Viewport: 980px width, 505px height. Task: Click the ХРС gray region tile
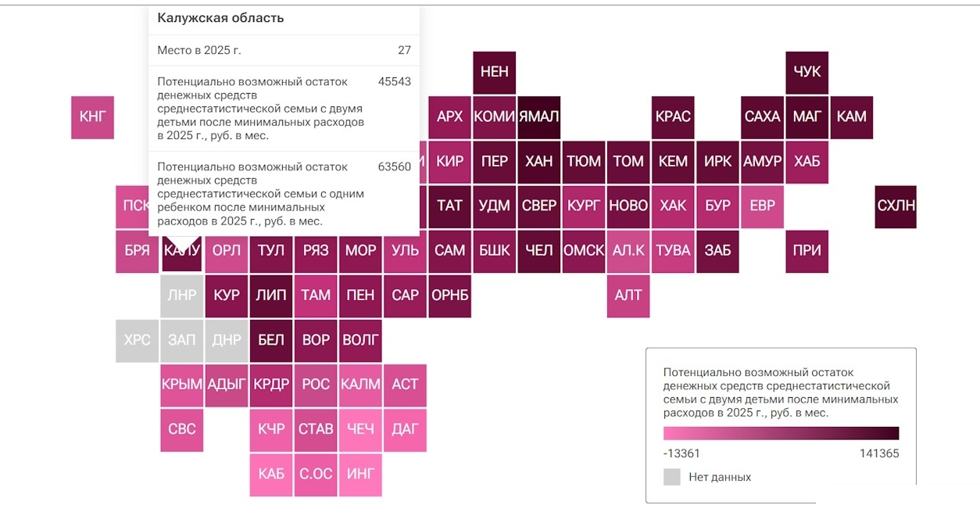(137, 340)
